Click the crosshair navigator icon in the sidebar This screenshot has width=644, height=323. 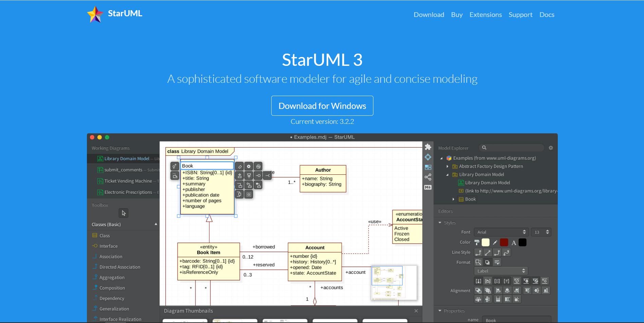[428, 157]
